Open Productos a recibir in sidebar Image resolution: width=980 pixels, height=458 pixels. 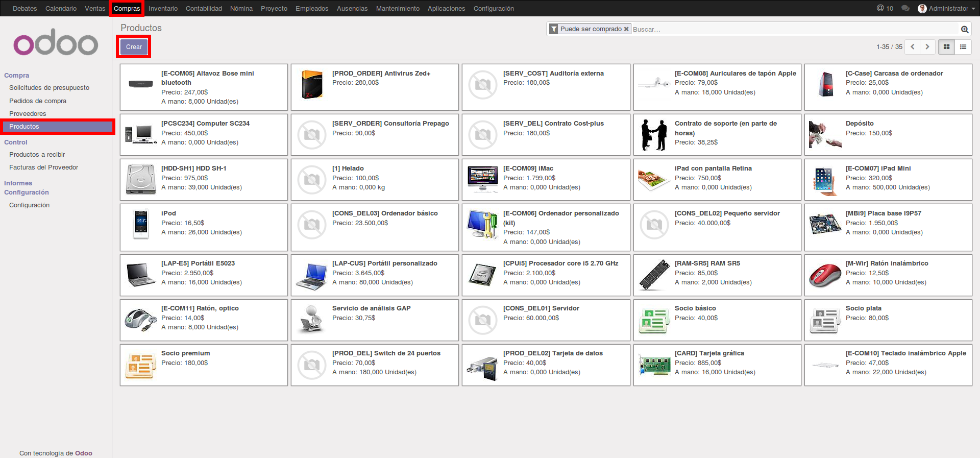coord(37,155)
